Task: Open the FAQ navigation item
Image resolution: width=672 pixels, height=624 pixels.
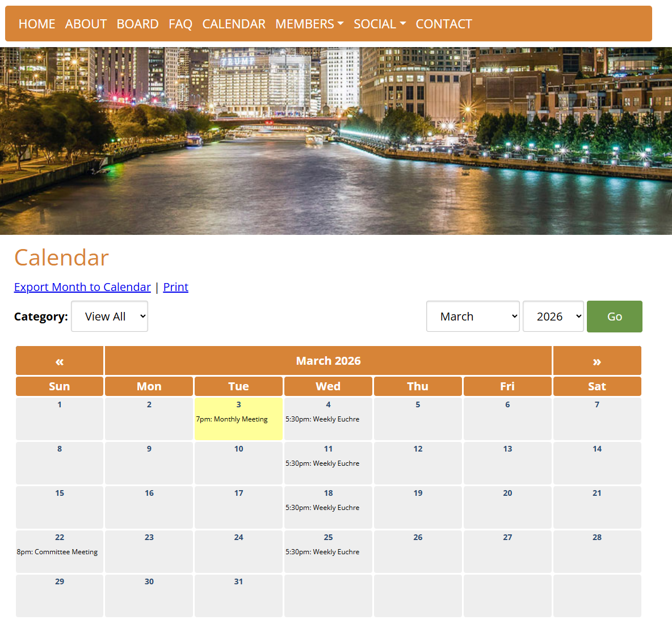Action: coord(180,24)
